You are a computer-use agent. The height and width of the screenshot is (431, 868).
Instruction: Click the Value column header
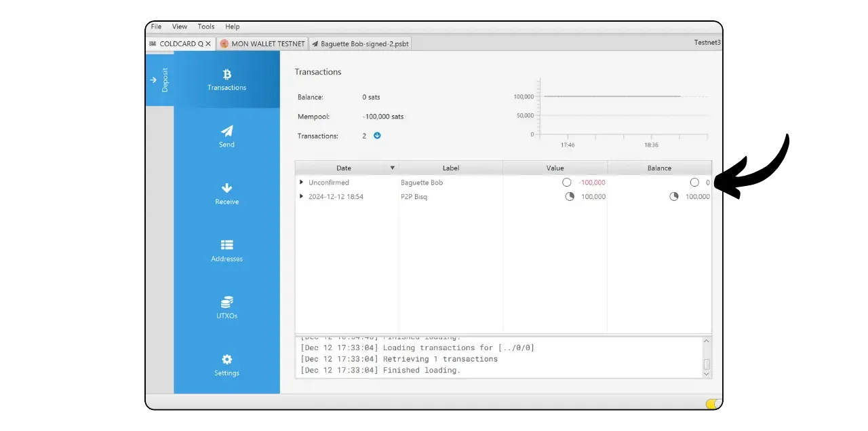555,168
